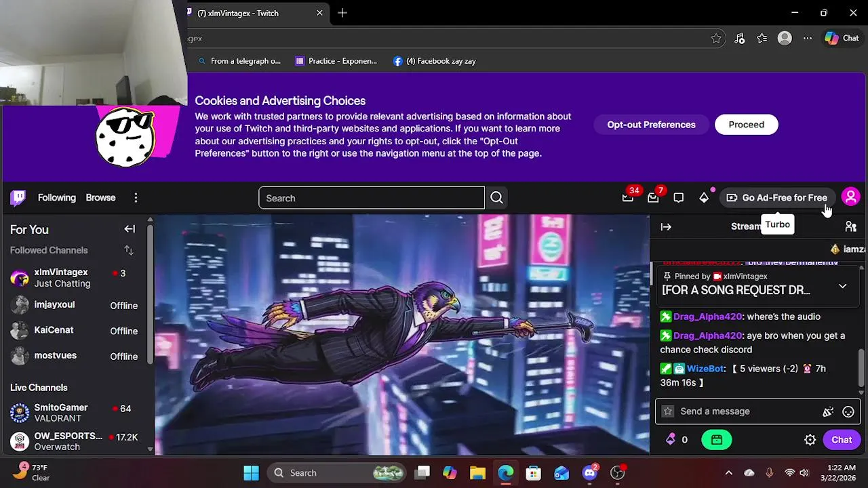
Task: Open the chat community users icon
Action: tap(850, 227)
